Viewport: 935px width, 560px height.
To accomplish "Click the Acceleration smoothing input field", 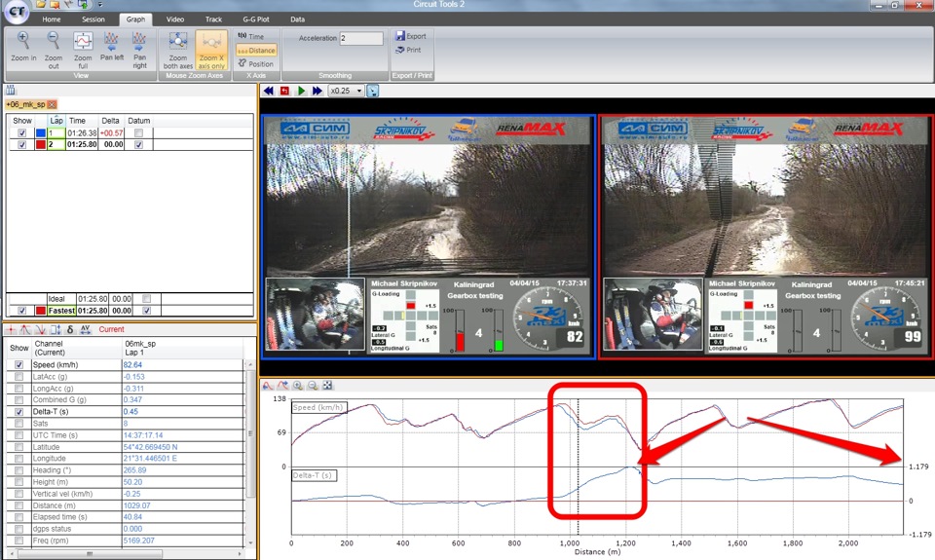I will [x=361, y=38].
